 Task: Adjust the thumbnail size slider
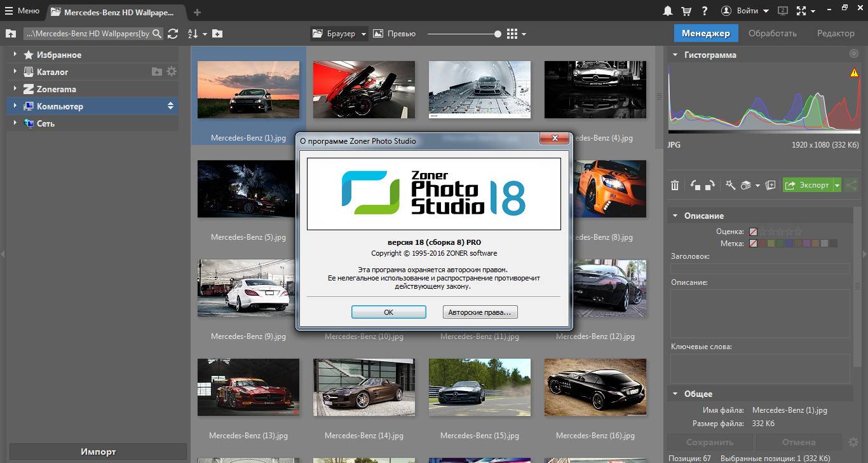[498, 34]
